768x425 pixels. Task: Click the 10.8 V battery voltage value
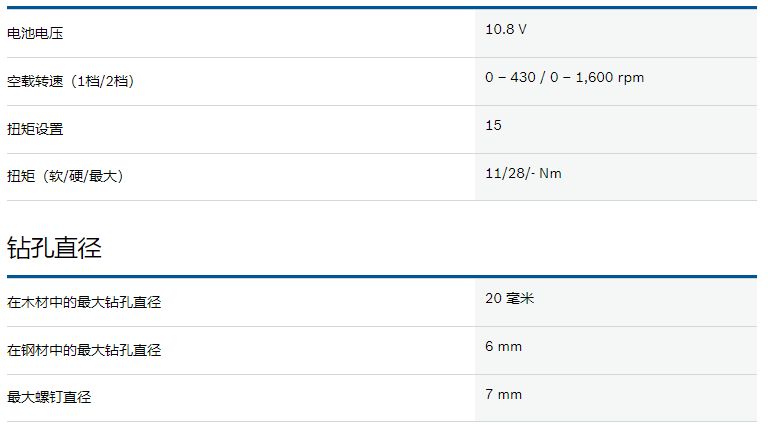[x=505, y=29]
